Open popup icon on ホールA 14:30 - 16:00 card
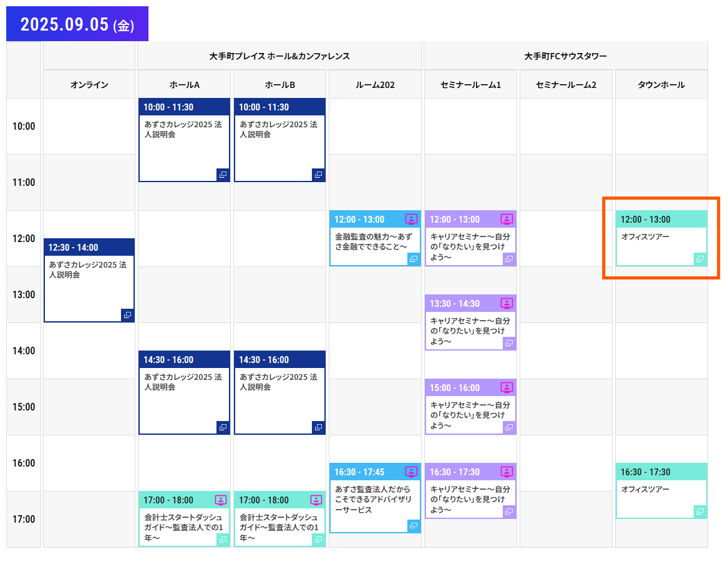The width and height of the screenshot is (728, 562). (223, 427)
